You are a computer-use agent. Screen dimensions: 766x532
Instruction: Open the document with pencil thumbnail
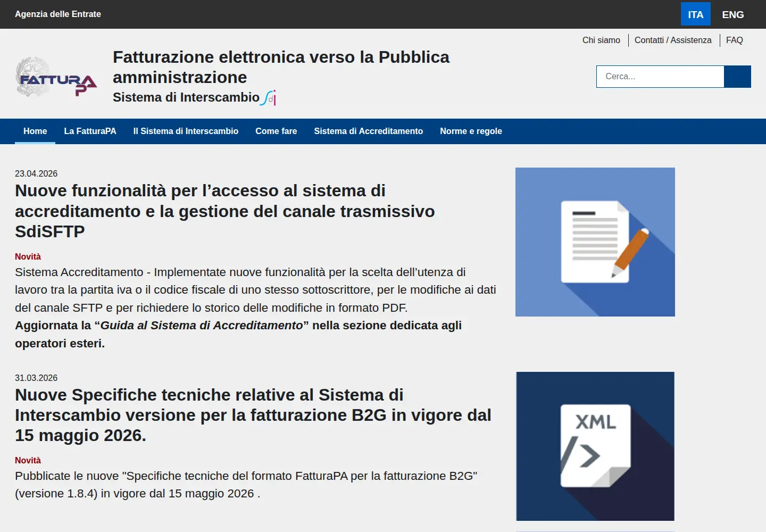point(595,242)
